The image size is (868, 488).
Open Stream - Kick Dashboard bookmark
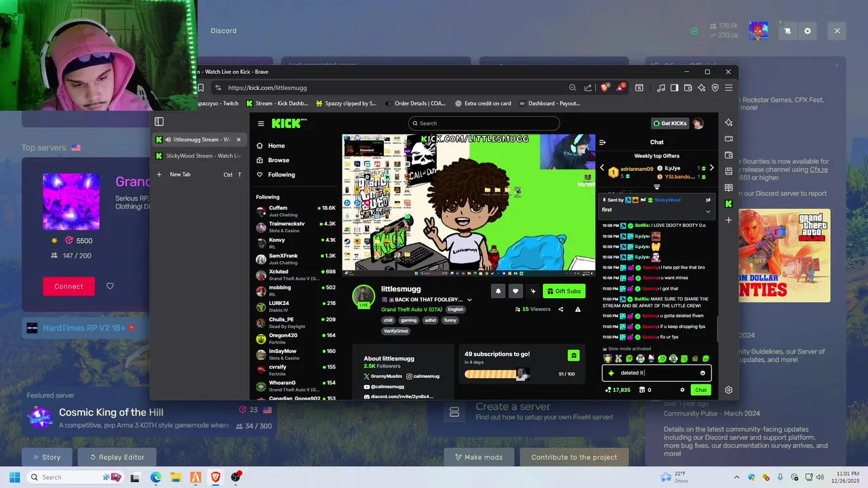pos(277,104)
